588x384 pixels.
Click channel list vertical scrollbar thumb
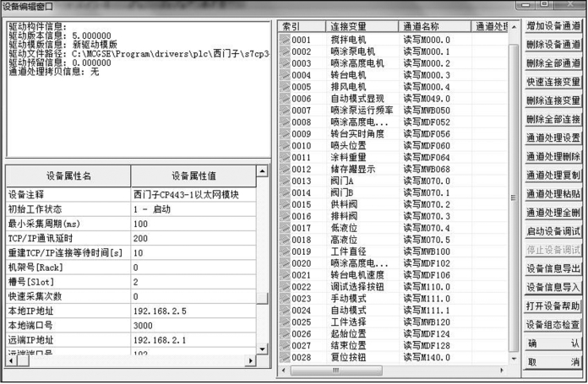pyautogui.click(x=514, y=197)
